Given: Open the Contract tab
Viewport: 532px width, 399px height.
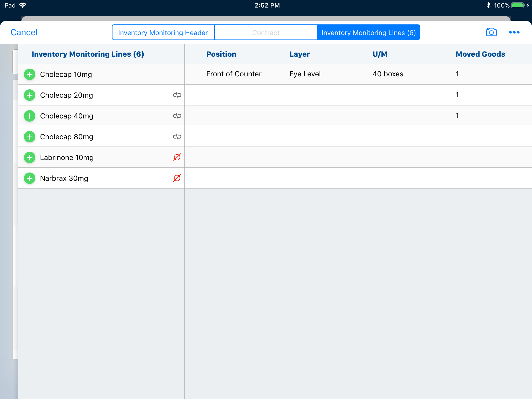Looking at the screenshot, I should click(x=266, y=32).
